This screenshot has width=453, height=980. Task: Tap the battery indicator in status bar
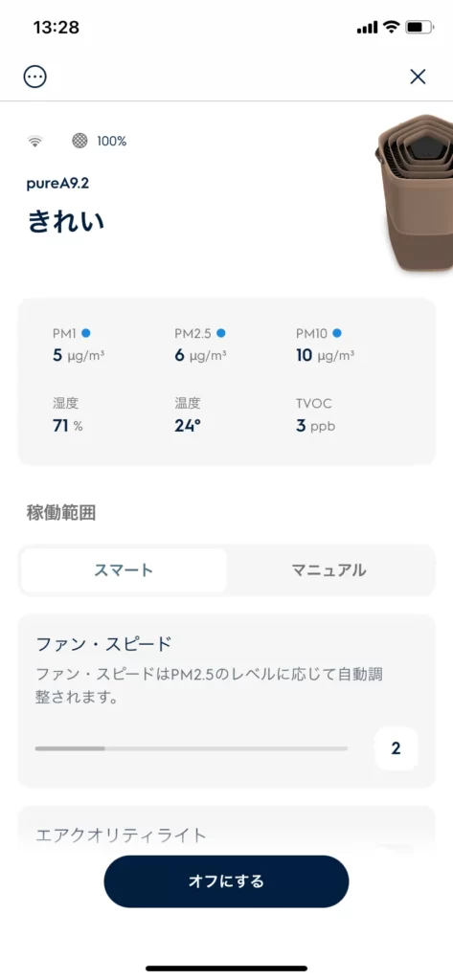pos(419,28)
